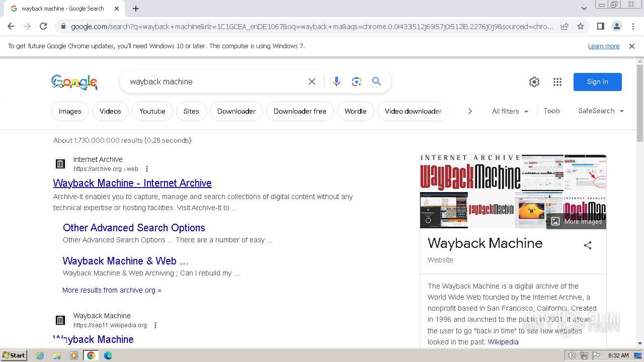
Task: Show more filter chips with the arrow
Action: tap(470, 111)
